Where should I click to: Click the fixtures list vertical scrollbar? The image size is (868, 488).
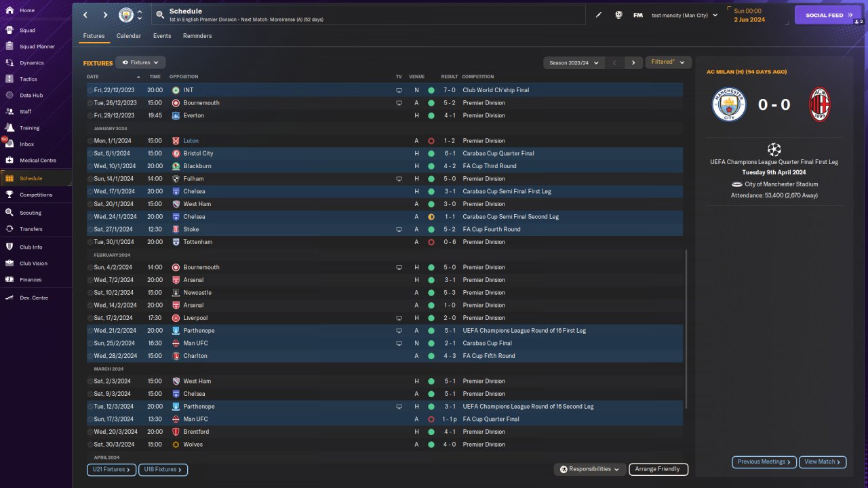tap(687, 329)
